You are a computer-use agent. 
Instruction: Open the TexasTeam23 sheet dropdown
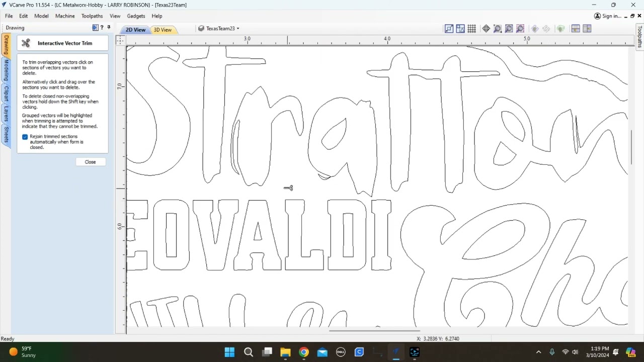pos(219,29)
